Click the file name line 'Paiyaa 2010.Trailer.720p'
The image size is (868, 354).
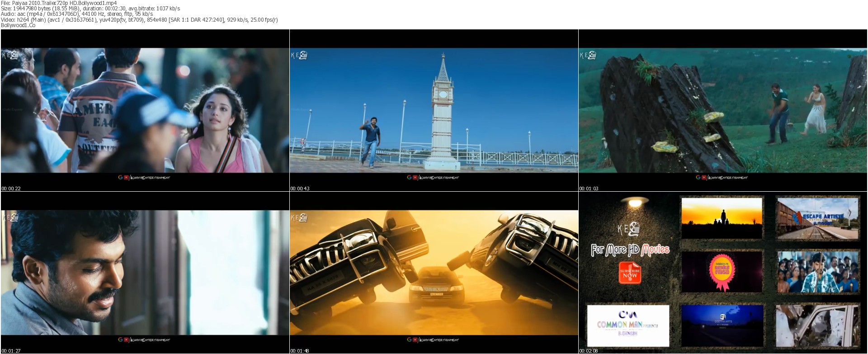(59, 3)
